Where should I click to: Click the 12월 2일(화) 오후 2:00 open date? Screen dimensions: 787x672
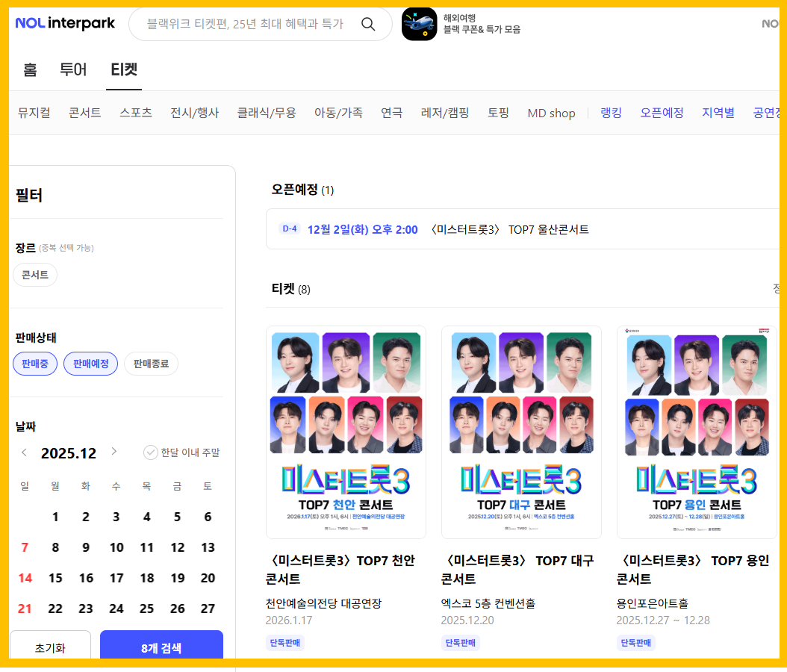coord(362,230)
